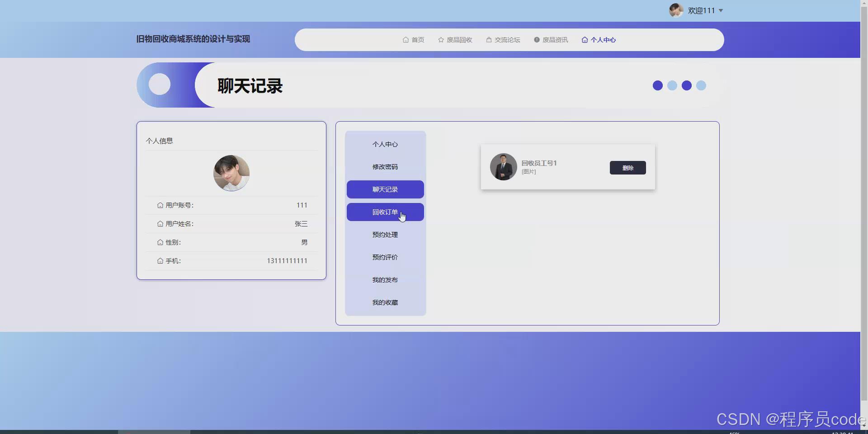
Task: Delete the chat with 回收员工号1
Action: coord(627,168)
